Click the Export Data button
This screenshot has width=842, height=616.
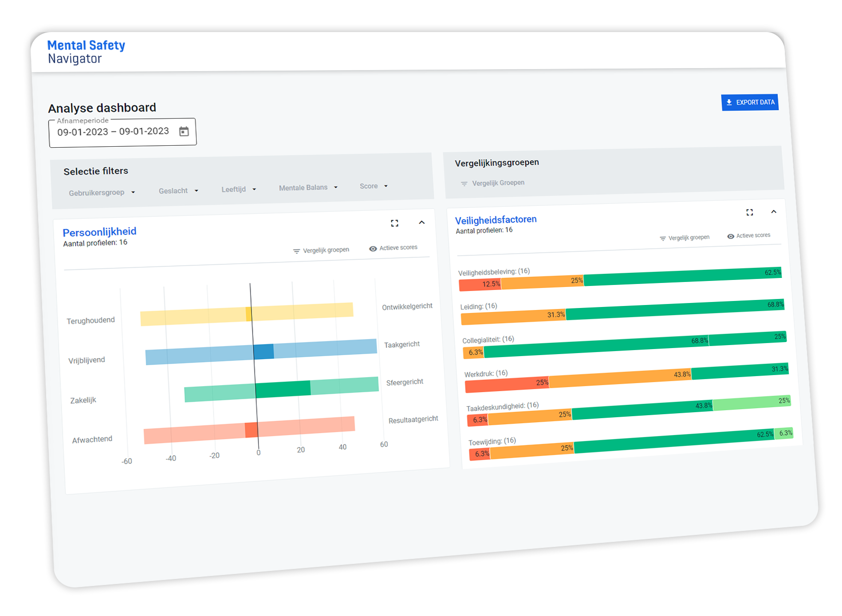point(750,102)
